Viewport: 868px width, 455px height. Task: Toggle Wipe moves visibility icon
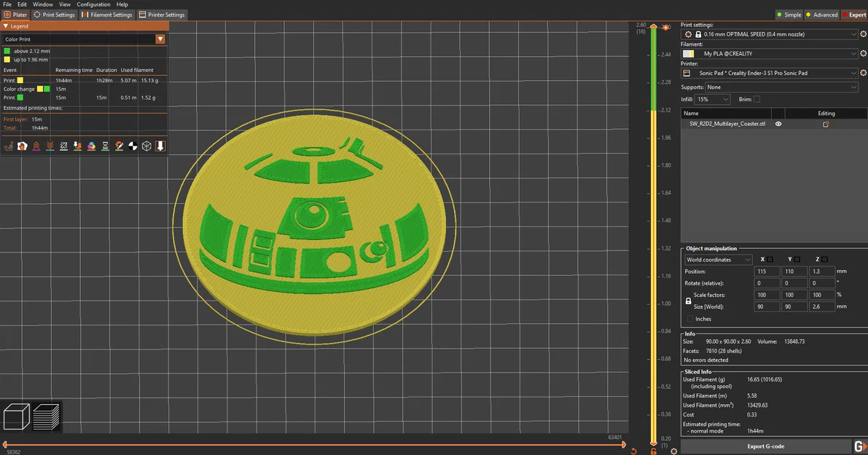(22, 146)
